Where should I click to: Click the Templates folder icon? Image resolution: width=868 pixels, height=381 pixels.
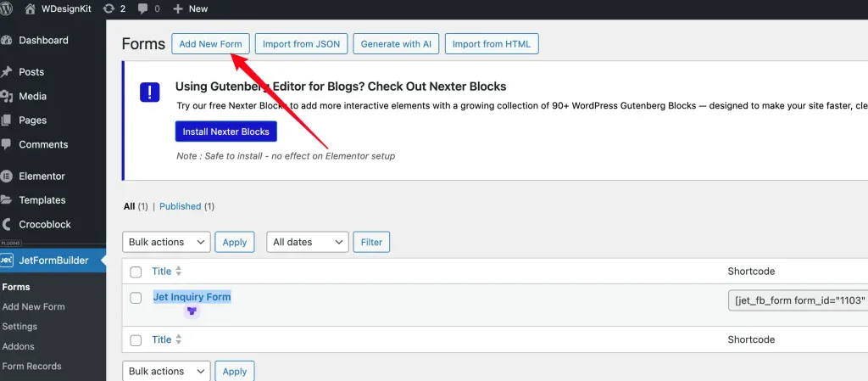[6, 200]
